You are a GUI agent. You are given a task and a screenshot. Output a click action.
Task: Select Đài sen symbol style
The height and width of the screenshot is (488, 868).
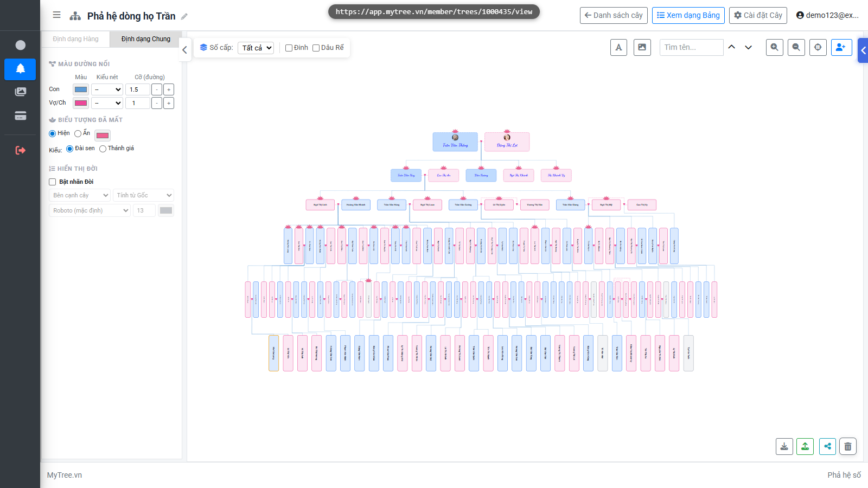coord(69,149)
